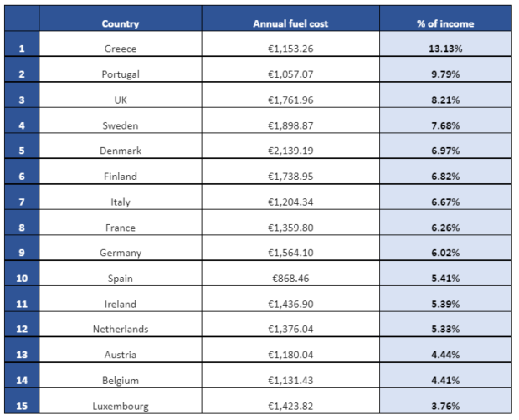Select Portugal's fuel cost €1,057.07
519x420 pixels.
tap(290, 69)
